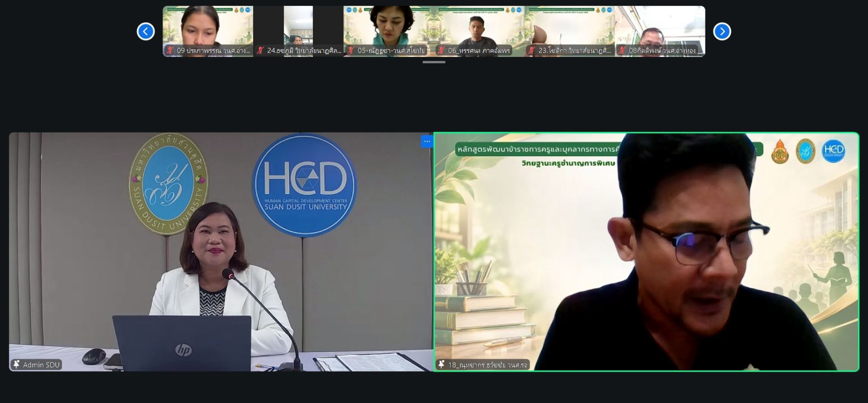Click pin icon beside participant 18 name
868x403 pixels.
441,364
